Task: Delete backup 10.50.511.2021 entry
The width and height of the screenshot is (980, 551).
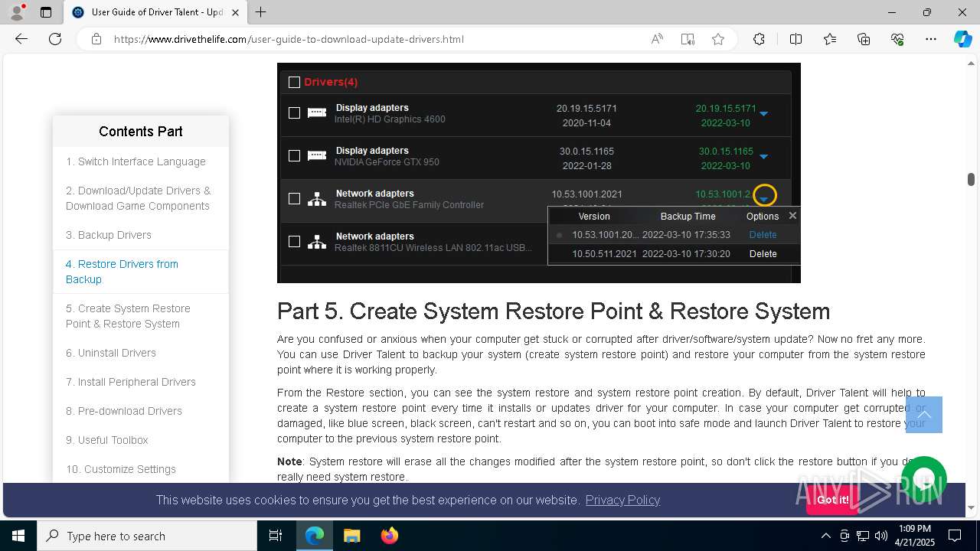Action: (763, 253)
